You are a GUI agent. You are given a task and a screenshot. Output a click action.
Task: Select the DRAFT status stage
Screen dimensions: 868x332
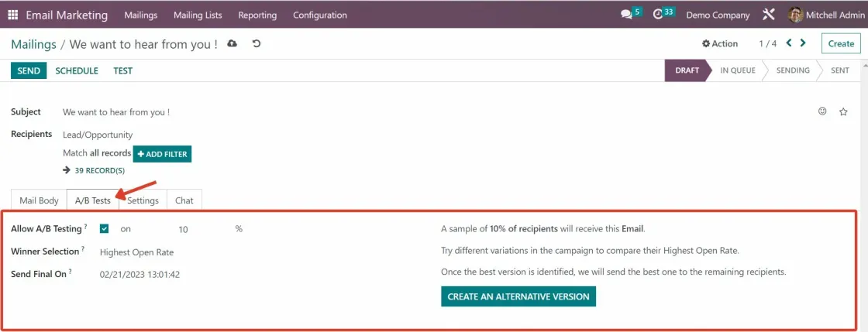click(x=687, y=70)
